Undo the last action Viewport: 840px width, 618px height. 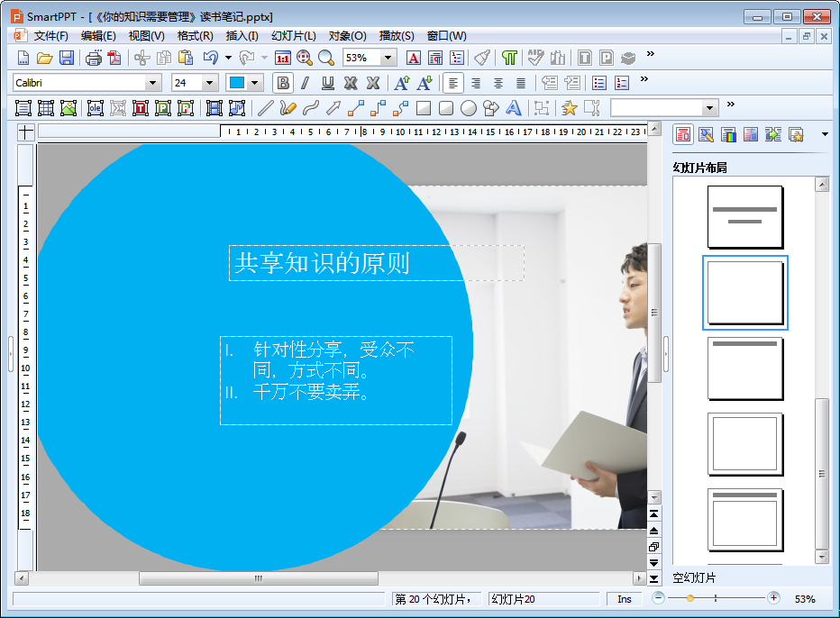(x=211, y=58)
